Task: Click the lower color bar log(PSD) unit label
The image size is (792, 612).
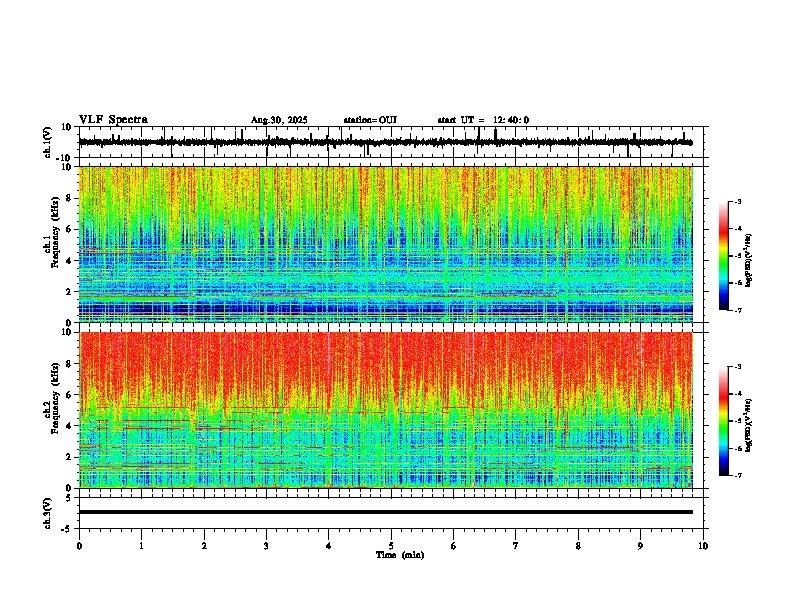Action: click(749, 425)
